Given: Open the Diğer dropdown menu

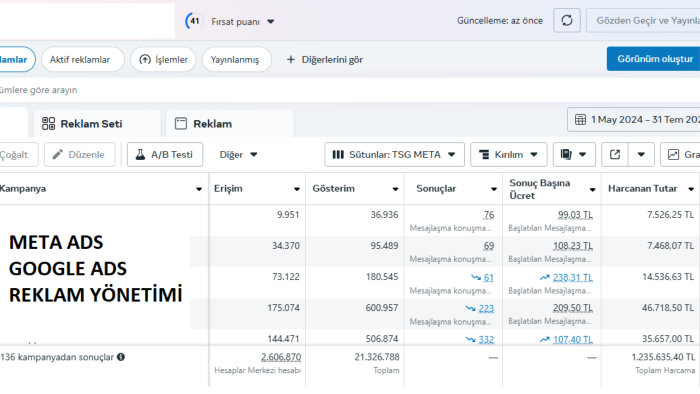Looking at the screenshot, I should tap(238, 155).
